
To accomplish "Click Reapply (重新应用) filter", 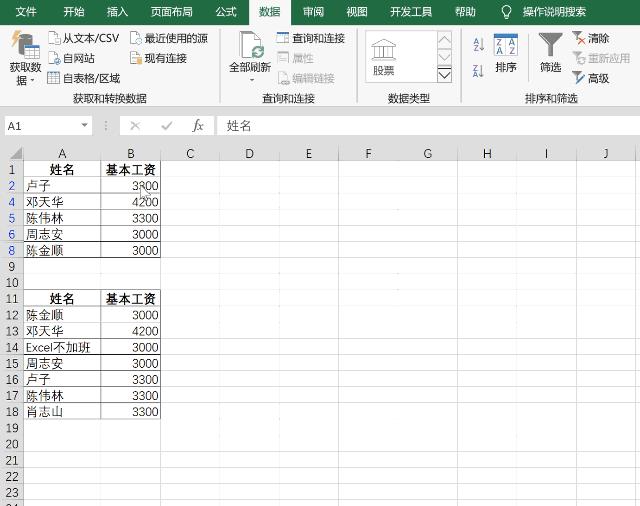I will click(601, 58).
